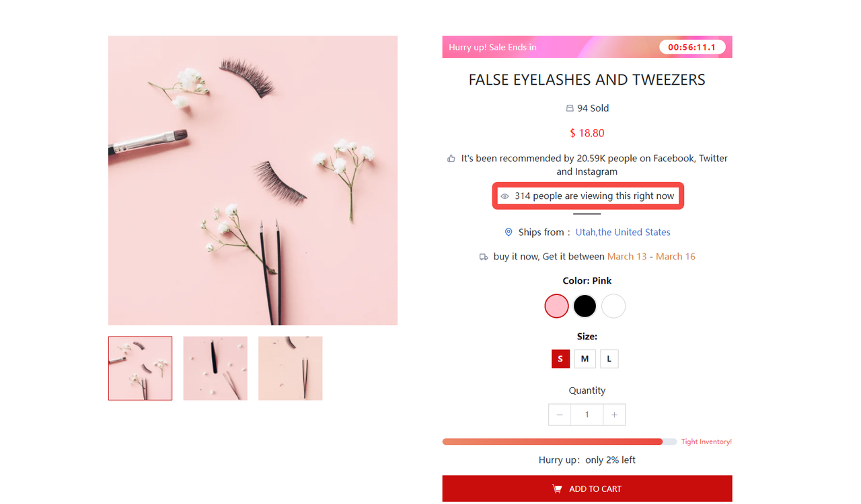Click the delivery truck icon
The width and height of the screenshot is (861, 504).
click(x=483, y=257)
